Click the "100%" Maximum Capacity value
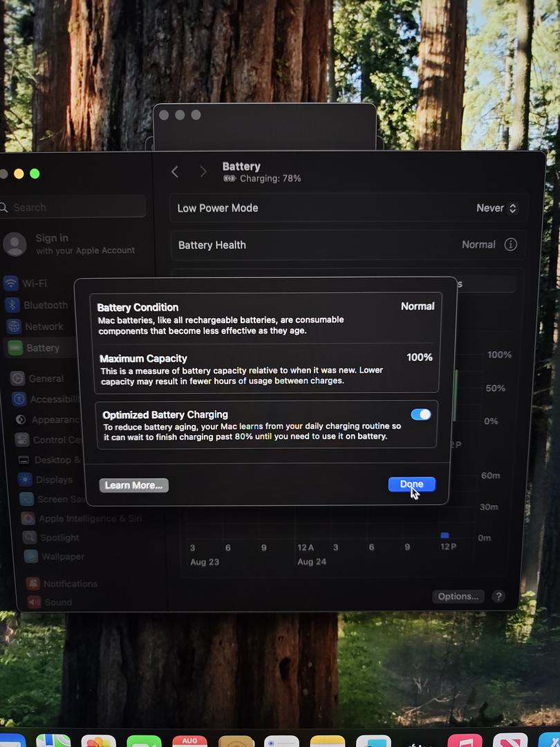Image resolution: width=560 pixels, height=747 pixels. (x=420, y=358)
